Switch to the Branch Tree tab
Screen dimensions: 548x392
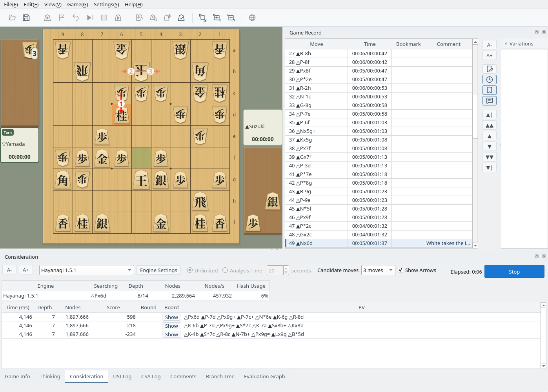coord(220,377)
